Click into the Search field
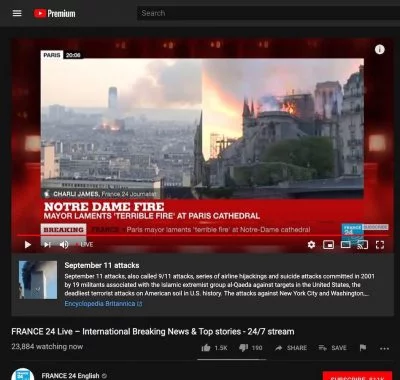400x380 pixels. 268,13
